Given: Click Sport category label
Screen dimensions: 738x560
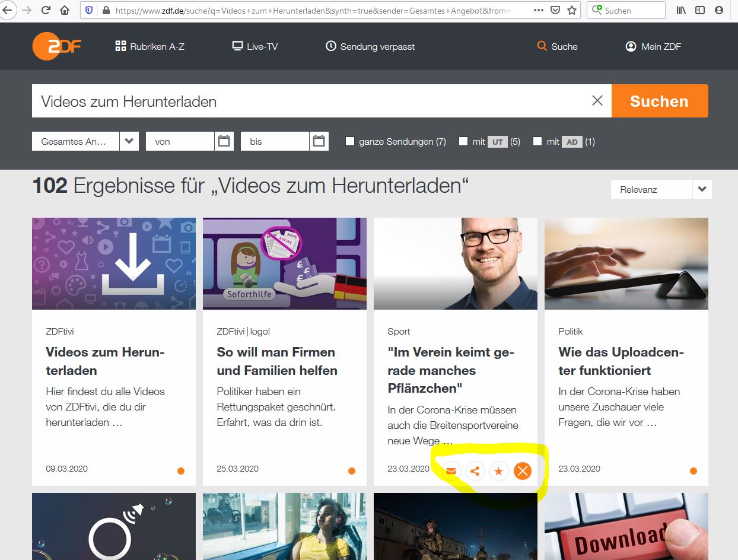Looking at the screenshot, I should (399, 331).
